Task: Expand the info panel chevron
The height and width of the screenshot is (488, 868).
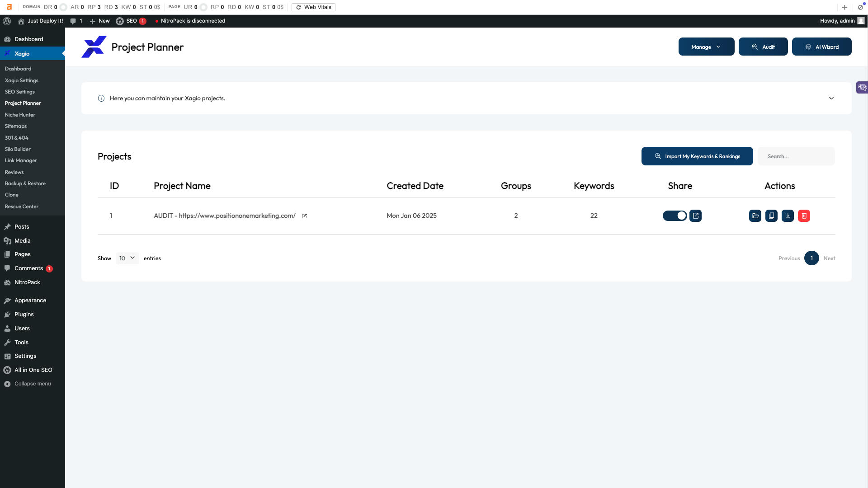Action: 831,98
